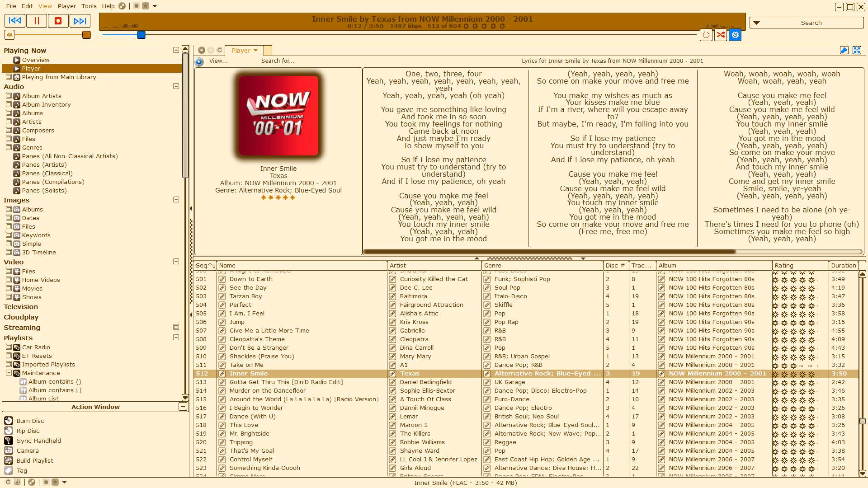Collapse the Audio section
This screenshot has height=488, width=868.
176,86
